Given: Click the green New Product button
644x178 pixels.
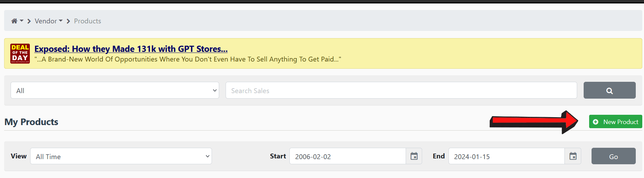Looking at the screenshot, I should click(x=616, y=122).
